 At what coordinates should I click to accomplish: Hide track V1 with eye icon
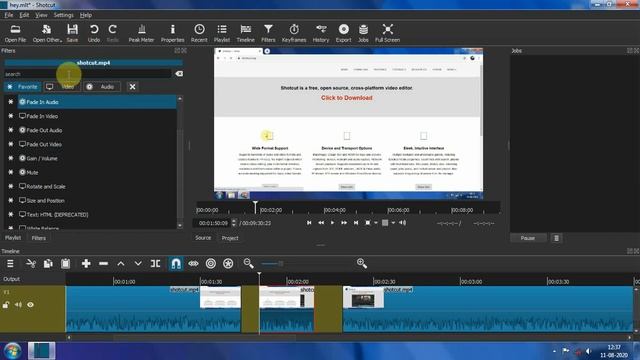30,305
